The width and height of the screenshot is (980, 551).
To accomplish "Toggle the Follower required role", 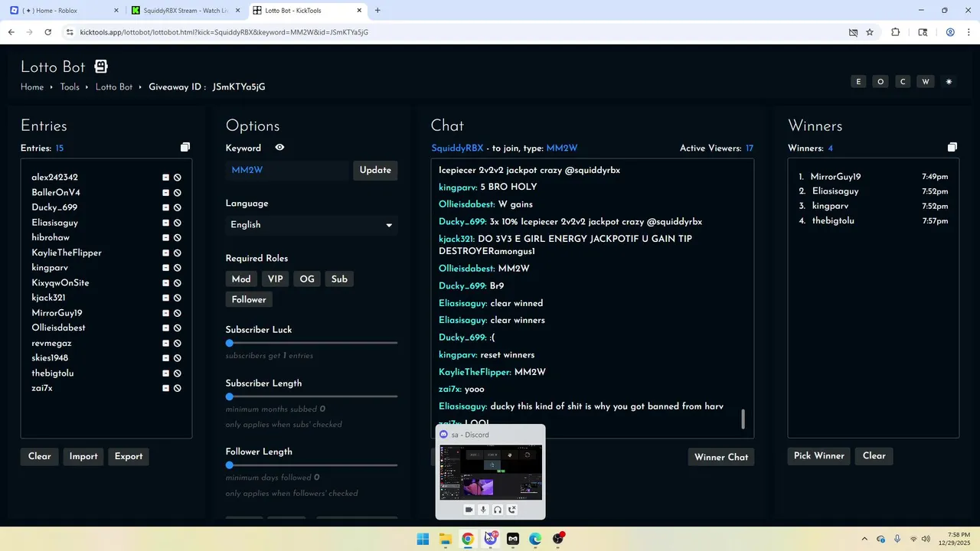I will (249, 300).
